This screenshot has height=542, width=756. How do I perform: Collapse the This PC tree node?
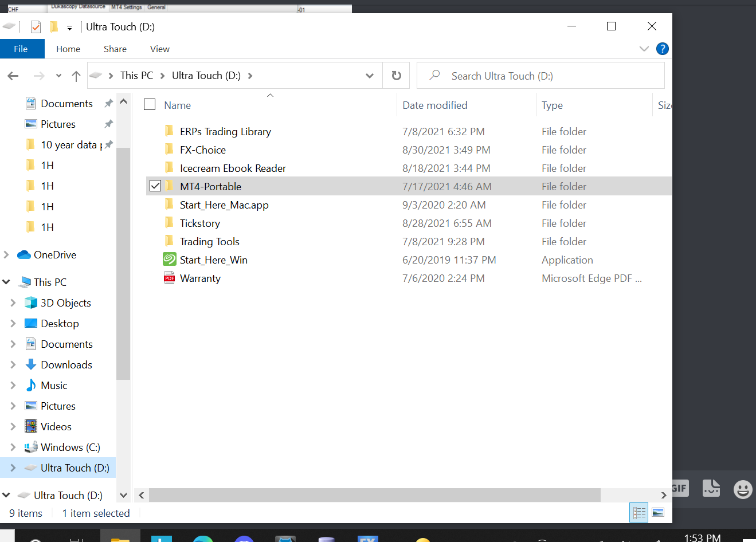click(x=6, y=282)
